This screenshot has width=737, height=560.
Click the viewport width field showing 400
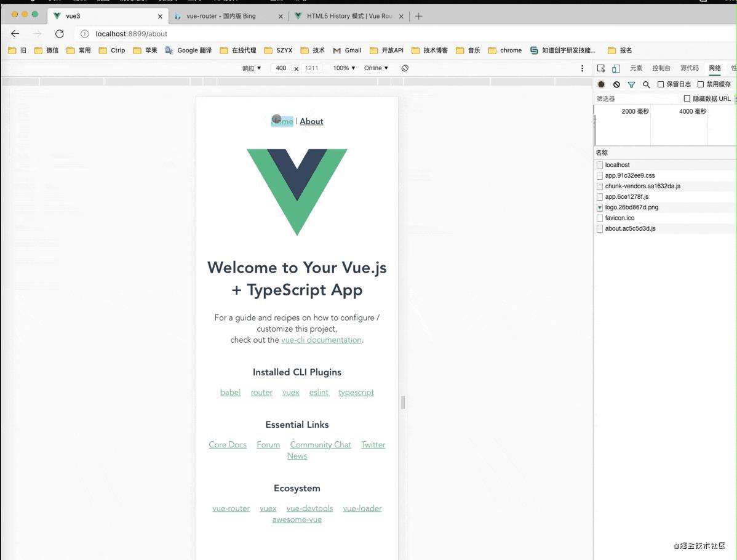pos(281,68)
